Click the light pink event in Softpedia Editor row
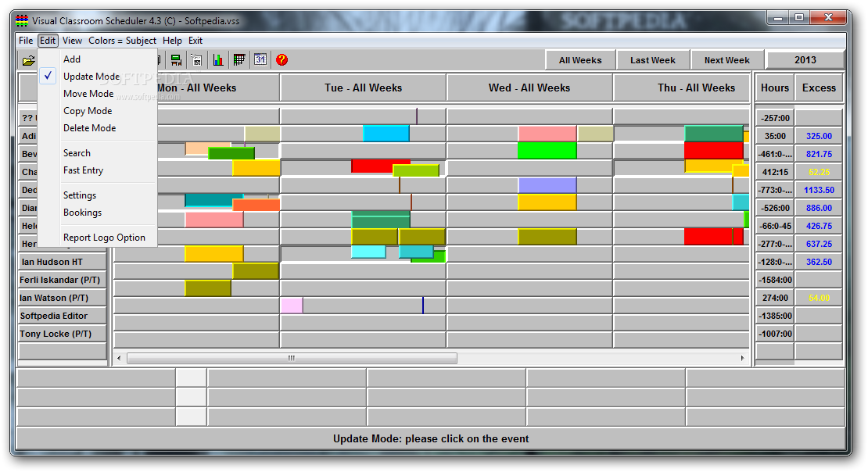Image resolution: width=868 pixels, height=472 pixels. [292, 305]
